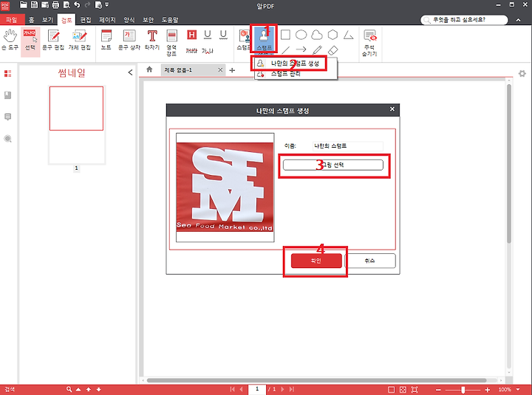The height and width of the screenshot is (395, 532).
Task: Click the 무엇을 하고 싶으세요 search box
Action: tap(465, 20)
